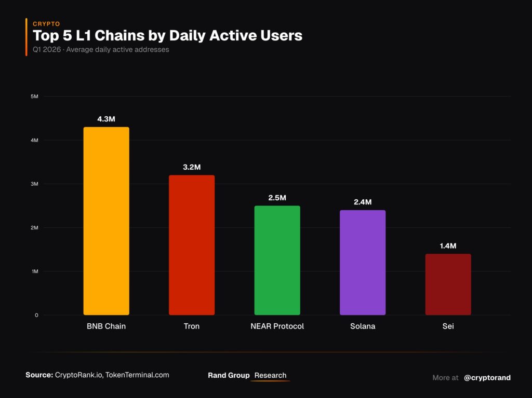Screen dimensions: 532x398
Task: Click the 1.4M value label
Action: (448, 246)
